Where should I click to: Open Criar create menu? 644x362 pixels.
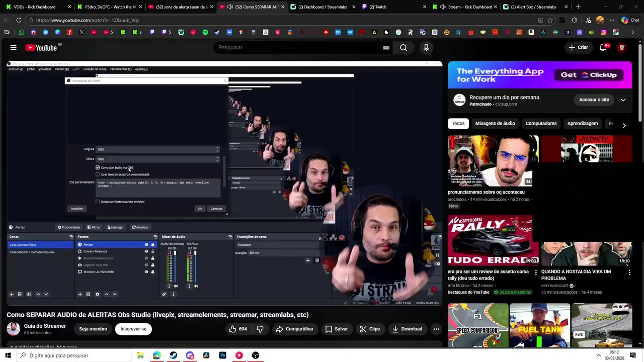(578, 47)
